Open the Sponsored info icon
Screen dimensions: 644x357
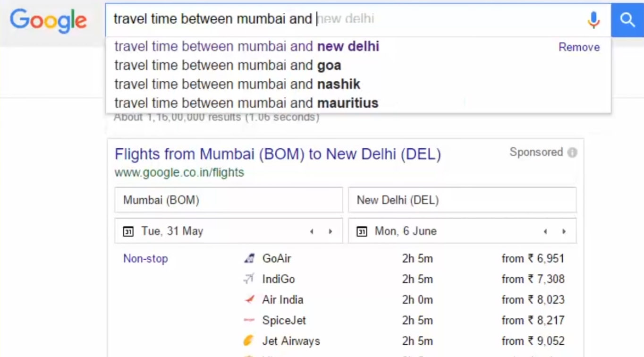coord(572,153)
